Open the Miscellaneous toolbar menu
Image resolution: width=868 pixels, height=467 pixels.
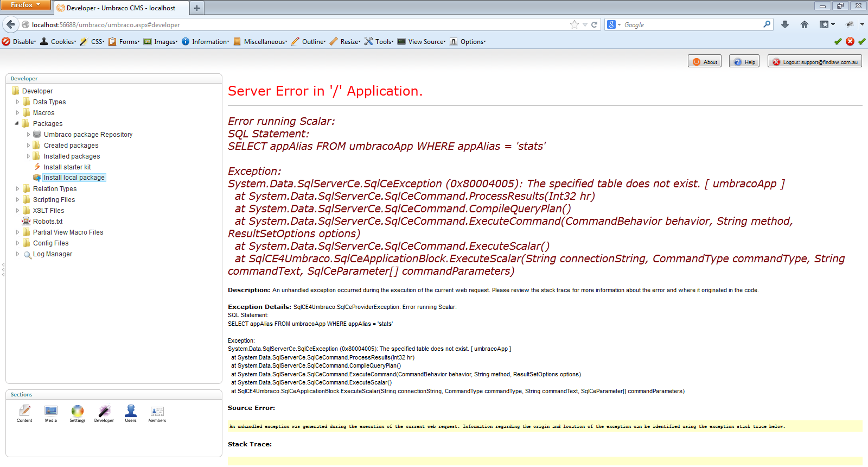point(260,41)
